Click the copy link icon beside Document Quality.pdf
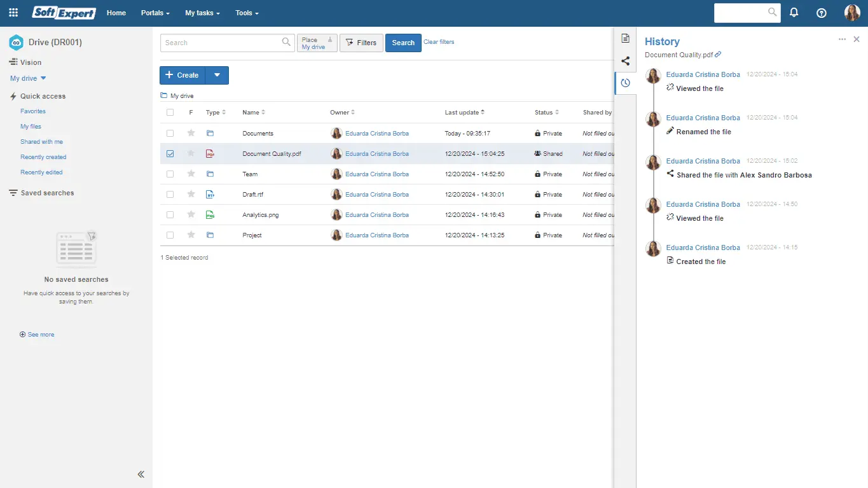Viewport: 868px width, 488px height. click(x=718, y=55)
